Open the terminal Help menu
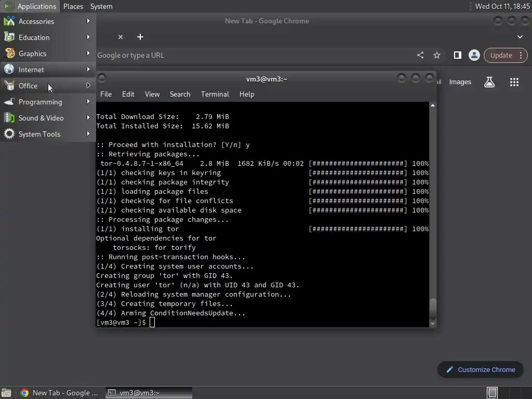Image resolution: width=532 pixels, height=399 pixels. [x=247, y=95]
